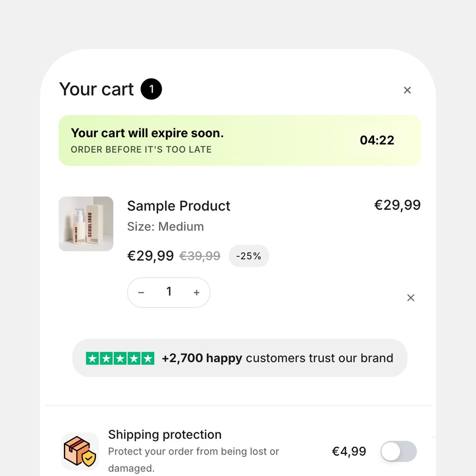Remove Sample Product from the cart

click(410, 298)
